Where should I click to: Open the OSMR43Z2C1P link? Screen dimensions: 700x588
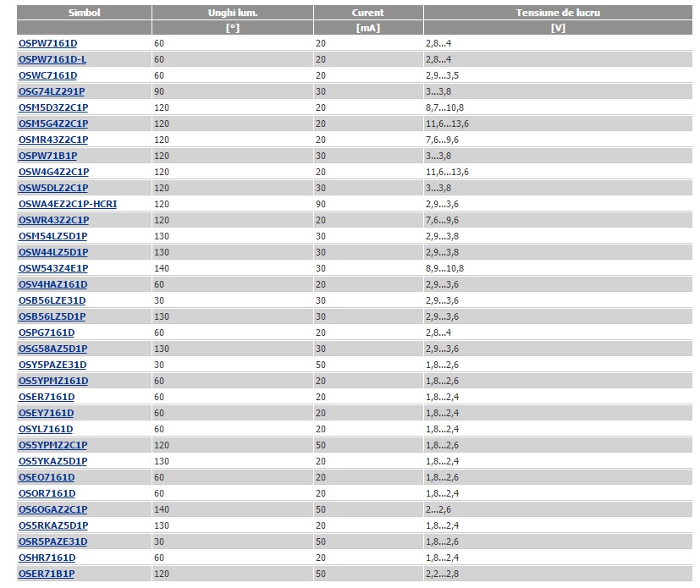53,140
